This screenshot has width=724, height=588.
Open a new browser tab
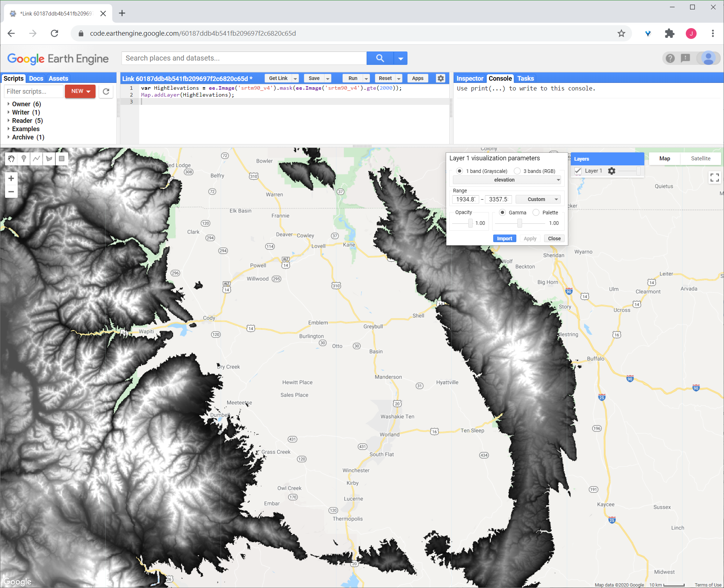click(x=122, y=13)
